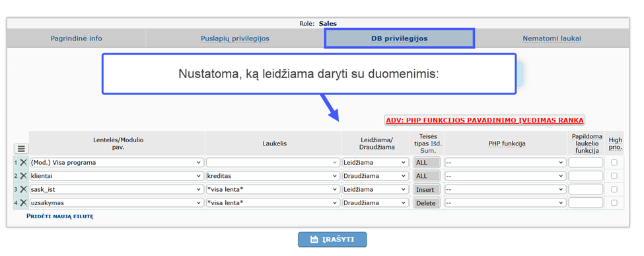This screenshot has height=256, width=644.
Task: Switch to Pagrindinė info tab
Action: (x=77, y=38)
